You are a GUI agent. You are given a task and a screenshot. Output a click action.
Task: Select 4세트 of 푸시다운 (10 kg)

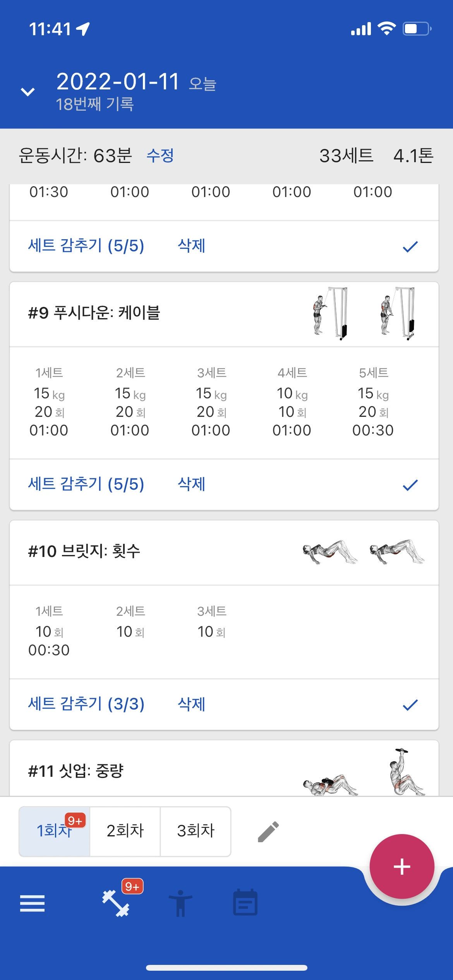tap(292, 402)
